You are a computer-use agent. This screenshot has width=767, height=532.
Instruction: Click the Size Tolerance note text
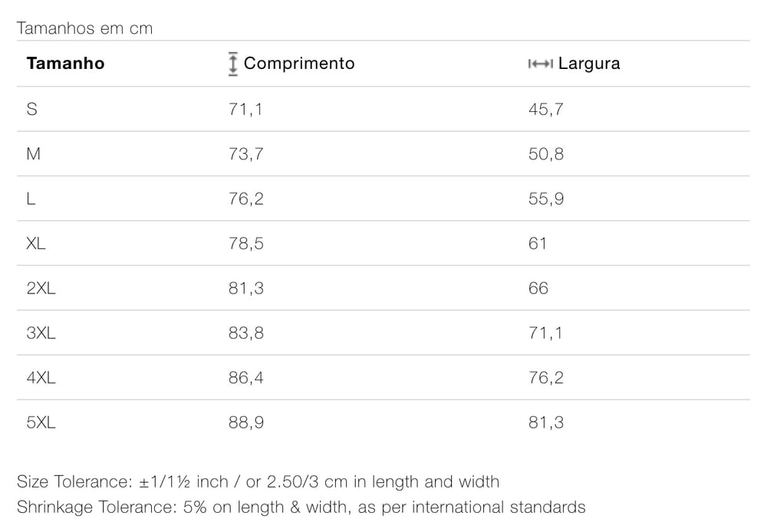[x=258, y=482]
